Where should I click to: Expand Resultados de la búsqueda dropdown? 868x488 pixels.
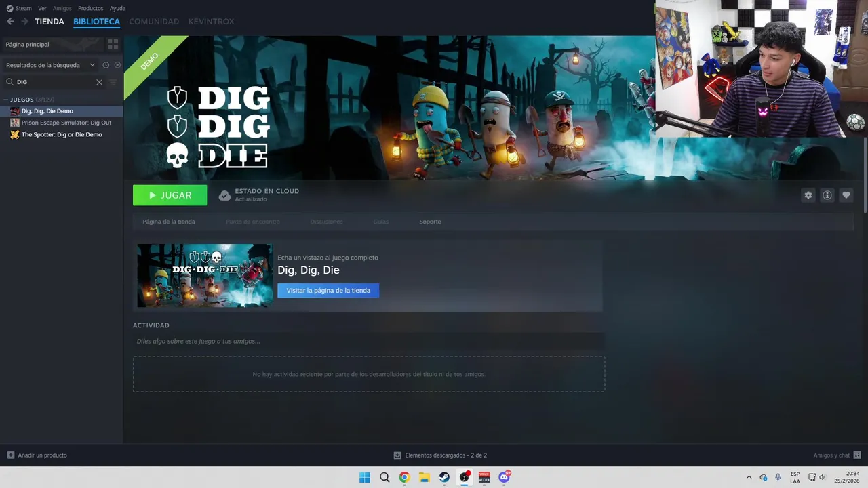92,65
